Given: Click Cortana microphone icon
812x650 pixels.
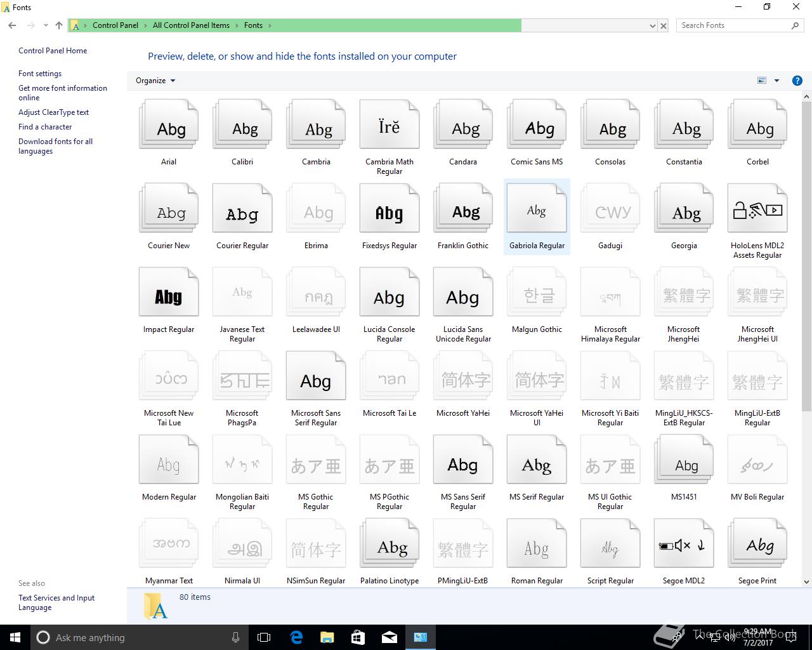Looking at the screenshot, I should [x=235, y=637].
